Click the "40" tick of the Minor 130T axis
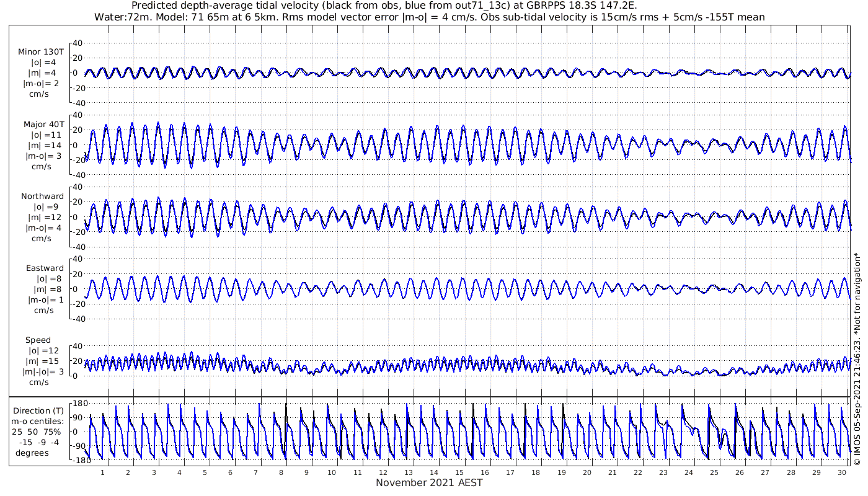Screen dimensions: 868x496 click(x=77, y=43)
